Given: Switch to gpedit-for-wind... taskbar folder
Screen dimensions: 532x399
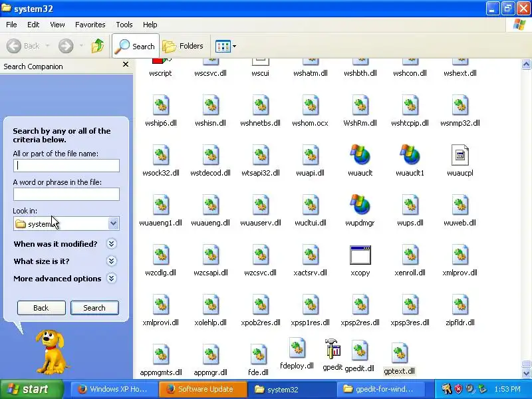Looking at the screenshot, I should click(x=380, y=389).
